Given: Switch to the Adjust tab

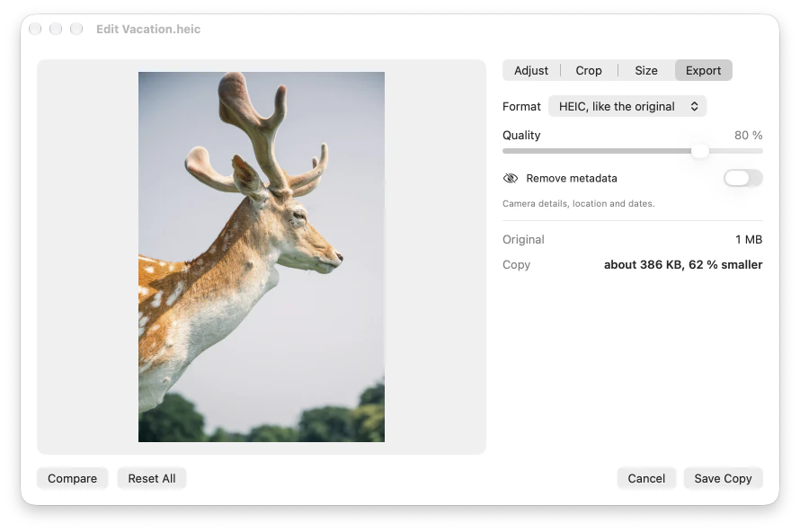Looking at the screenshot, I should (x=530, y=70).
